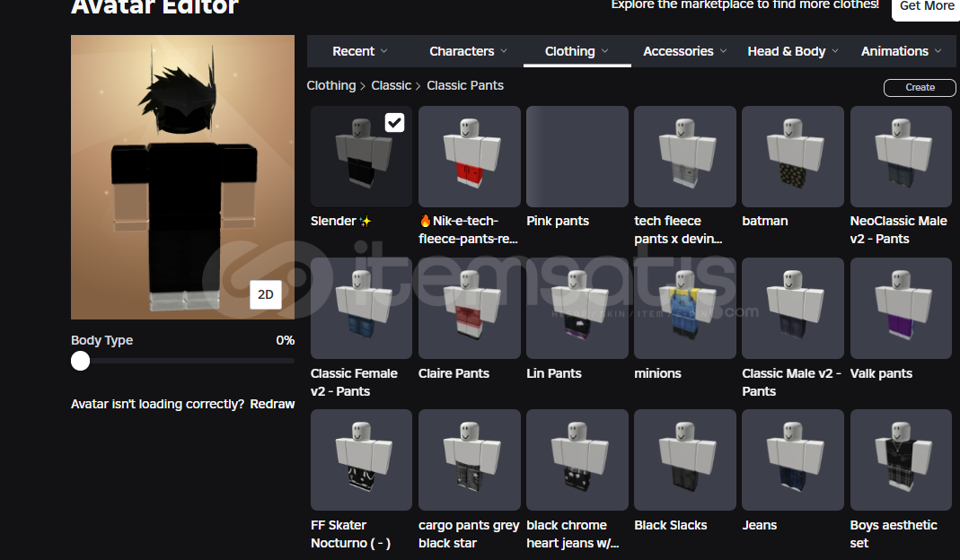
Task: Click the Create button
Action: pos(920,88)
